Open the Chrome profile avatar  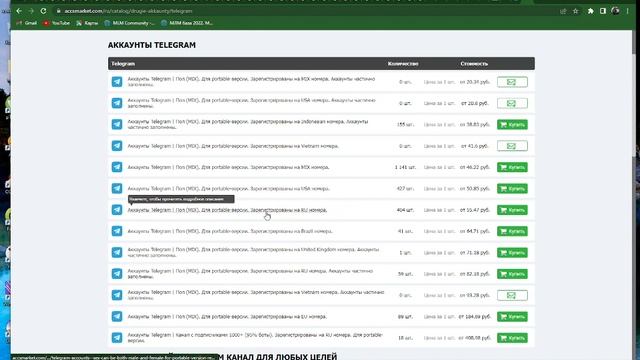[616, 11]
